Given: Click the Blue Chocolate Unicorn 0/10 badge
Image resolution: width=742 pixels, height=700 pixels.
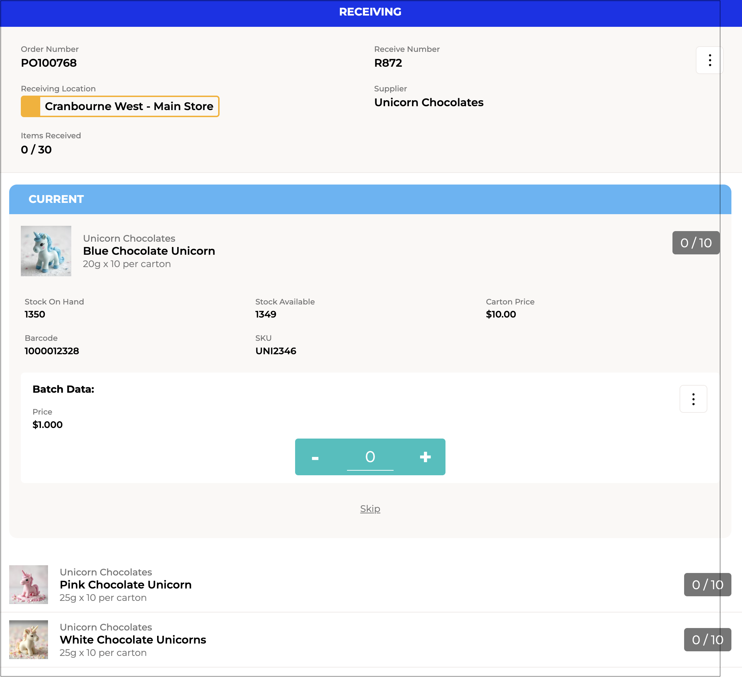Looking at the screenshot, I should click(695, 243).
